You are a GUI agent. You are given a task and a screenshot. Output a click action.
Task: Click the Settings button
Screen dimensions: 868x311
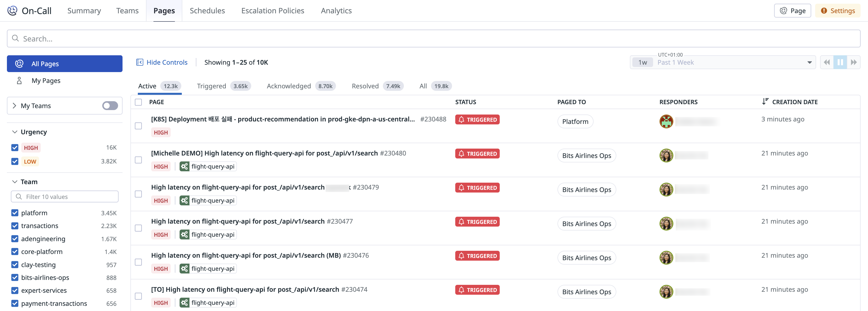[837, 11]
